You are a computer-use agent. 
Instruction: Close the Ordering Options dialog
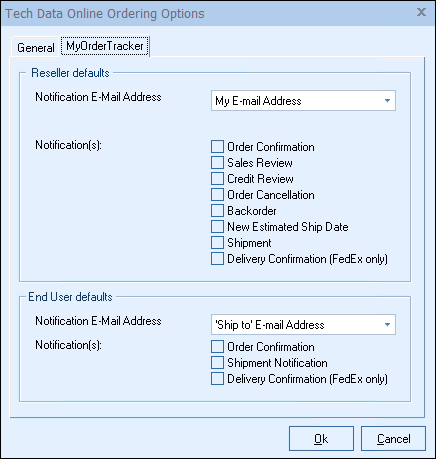pyautogui.click(x=421, y=12)
